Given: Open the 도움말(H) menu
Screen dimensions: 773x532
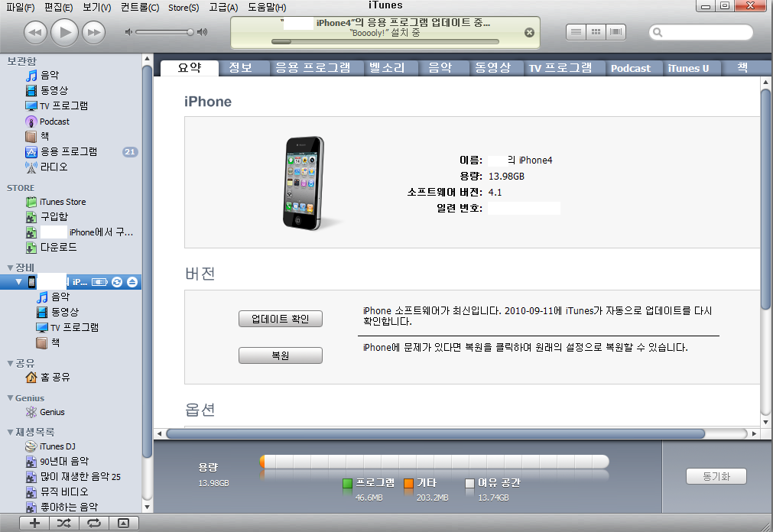Looking at the screenshot, I should click(267, 8).
